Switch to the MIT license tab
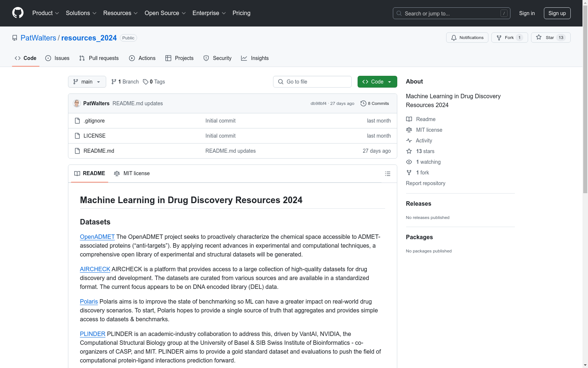The image size is (588, 368). point(132,173)
